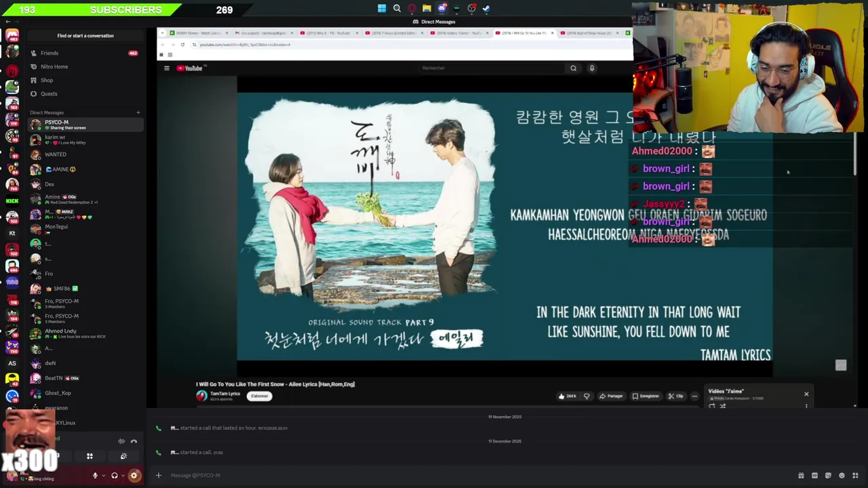Open File Explorer folder icon in top bar
The height and width of the screenshot is (488, 868).
(427, 9)
